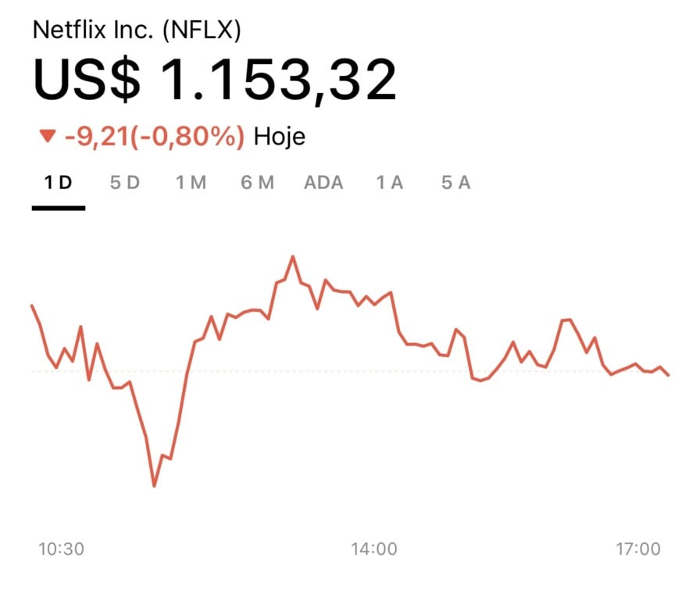Tap the US$ 1.153,32 price
The width and height of the screenshot is (700, 600).
pyautogui.click(x=215, y=79)
